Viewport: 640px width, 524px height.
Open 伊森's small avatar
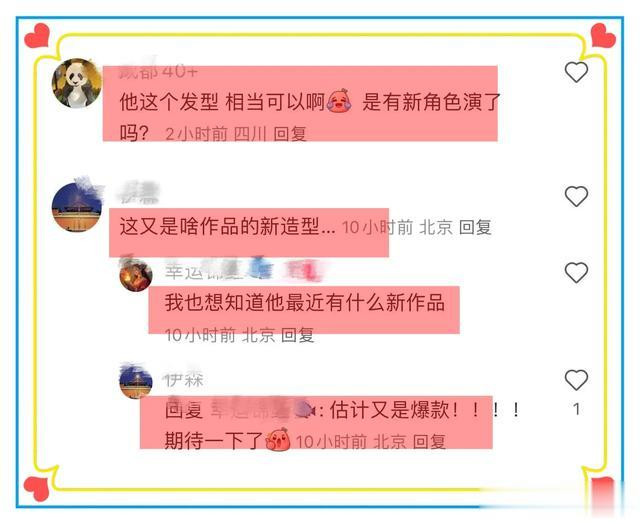(136, 382)
